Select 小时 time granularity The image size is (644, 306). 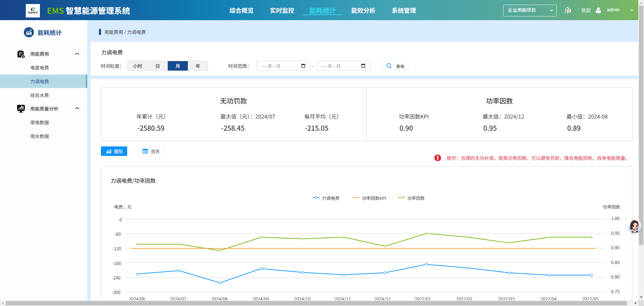138,66
